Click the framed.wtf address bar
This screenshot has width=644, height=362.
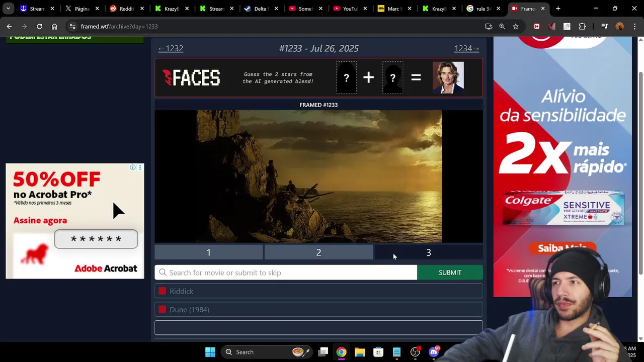tap(277, 26)
